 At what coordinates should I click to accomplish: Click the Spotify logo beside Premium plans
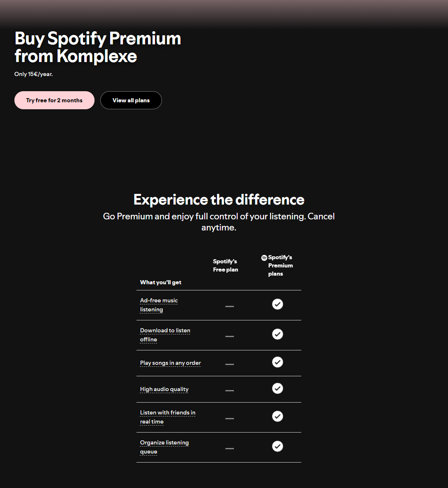coord(264,258)
